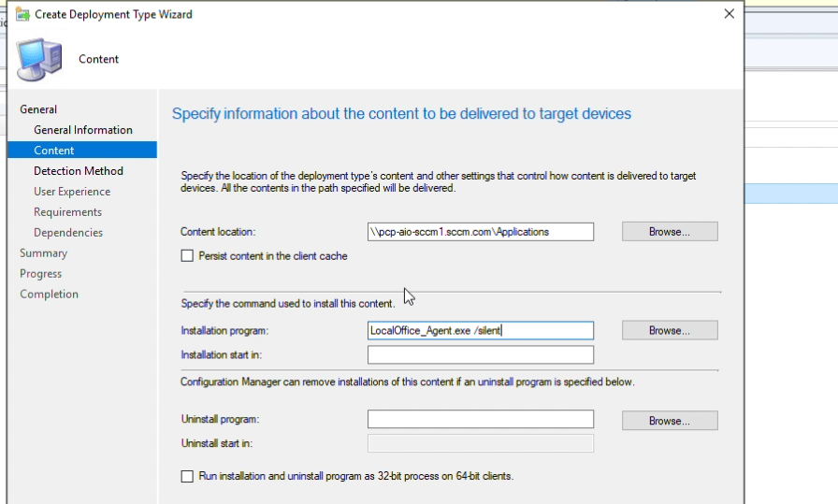The width and height of the screenshot is (838, 504).
Task: Close the Create Deployment Type Wizard
Action: [729, 14]
